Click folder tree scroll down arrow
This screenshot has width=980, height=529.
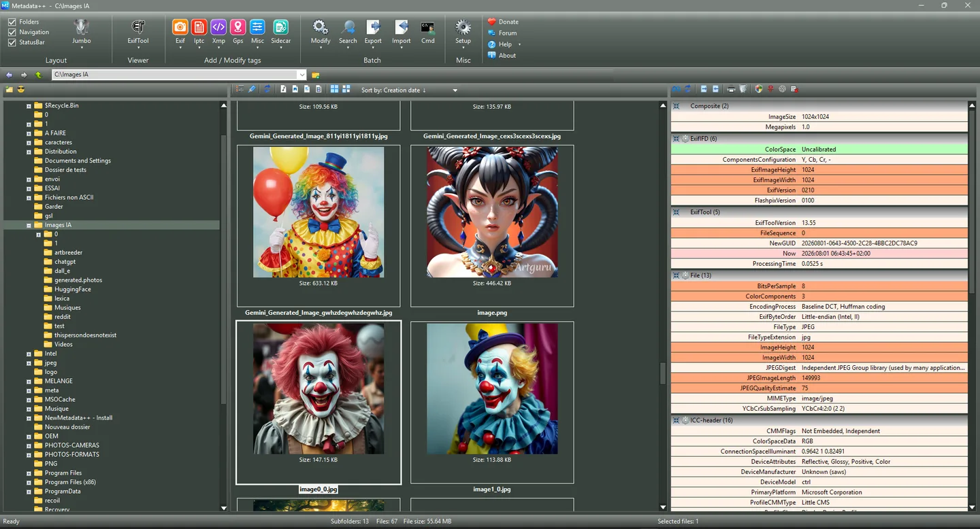click(x=224, y=508)
